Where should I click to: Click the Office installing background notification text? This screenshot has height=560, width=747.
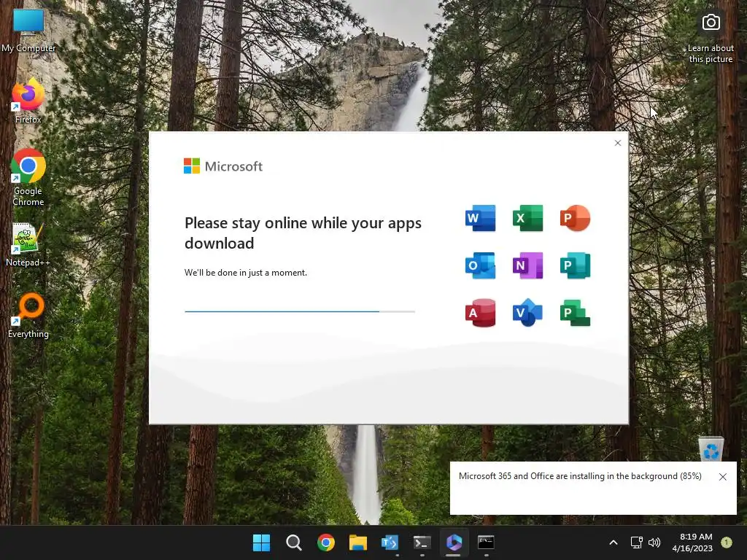[580, 476]
